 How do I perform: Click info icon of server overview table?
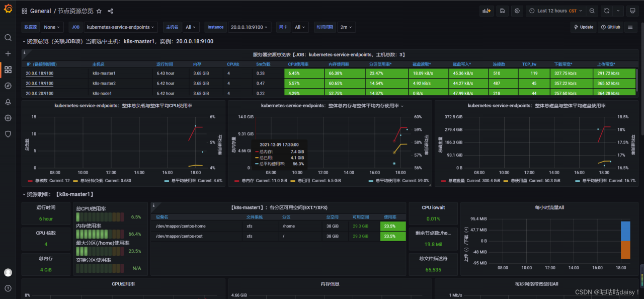point(25,52)
